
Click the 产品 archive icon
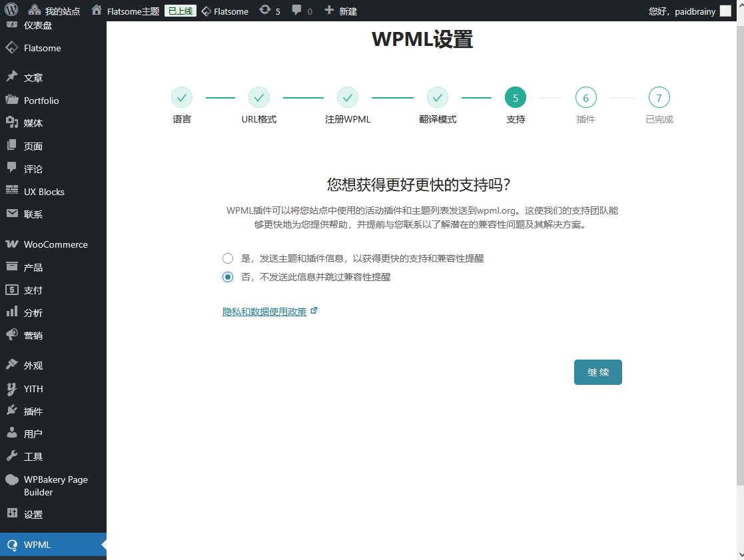(x=12, y=266)
